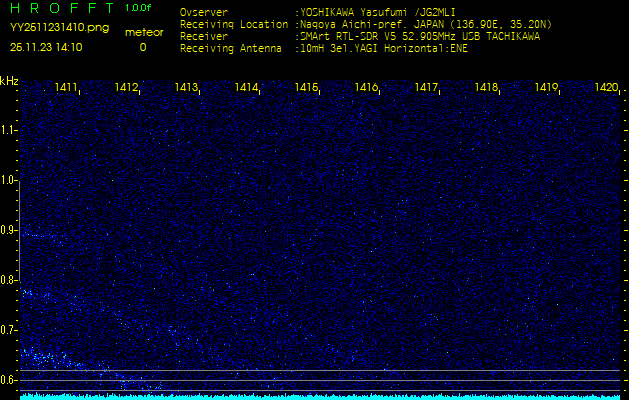Click the meteor count value 0

coord(142,47)
